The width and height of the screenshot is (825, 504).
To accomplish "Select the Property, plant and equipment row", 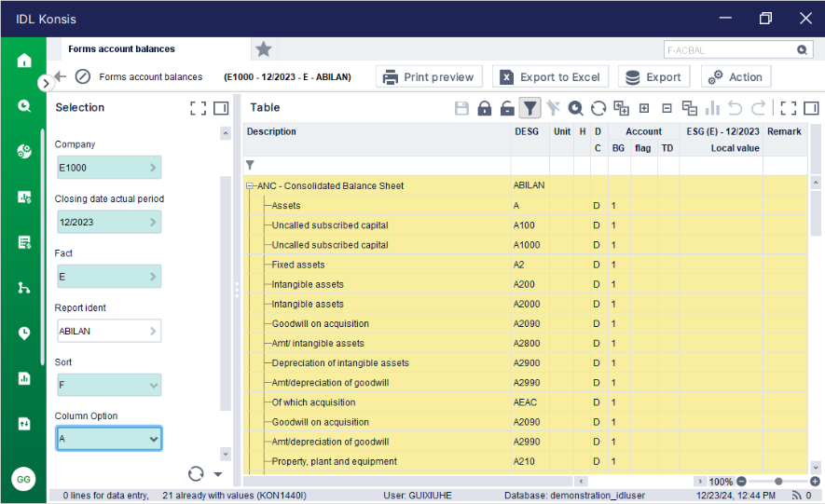I will pos(525,461).
